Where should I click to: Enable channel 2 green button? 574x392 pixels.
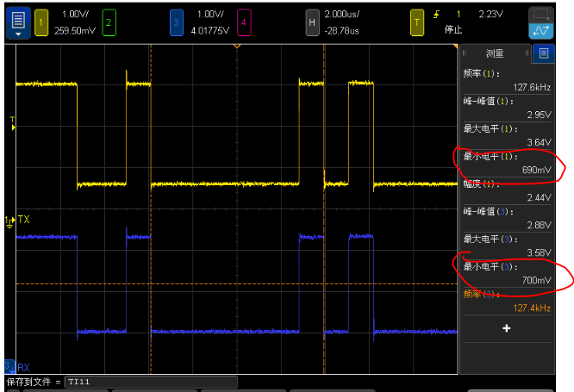[x=109, y=22]
